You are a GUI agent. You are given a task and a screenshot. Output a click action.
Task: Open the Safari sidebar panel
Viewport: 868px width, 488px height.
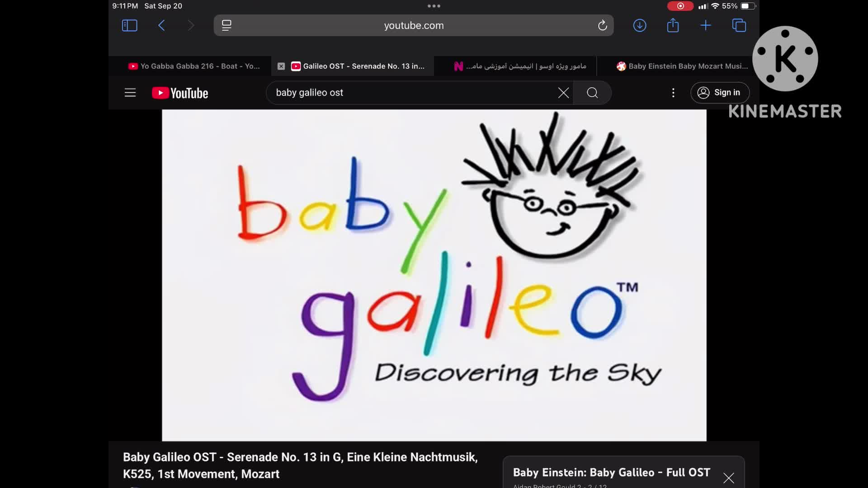click(x=129, y=25)
